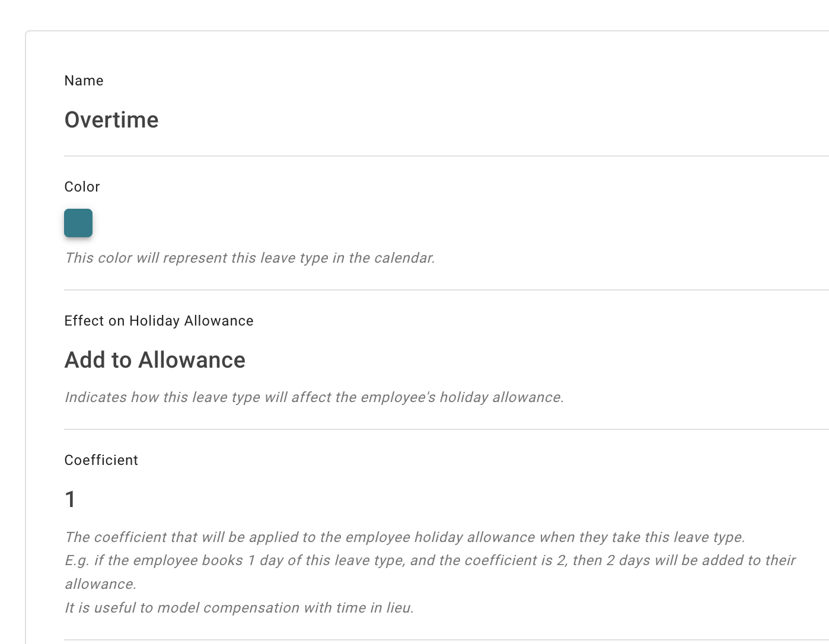Click the Effect on Holiday Allowance label
Viewport: 829px width, 644px height.
159,321
